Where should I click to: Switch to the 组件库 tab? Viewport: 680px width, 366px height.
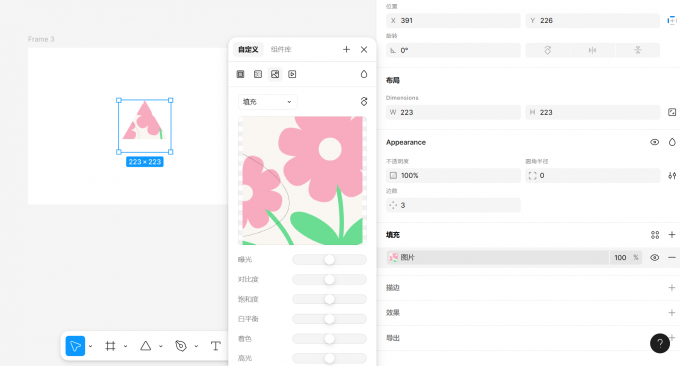[x=281, y=49]
